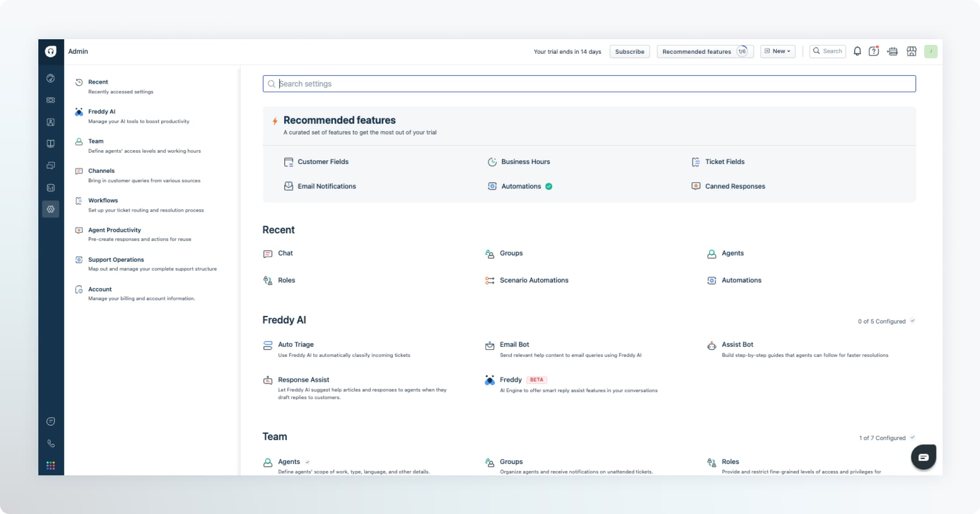Open Ticket Fields recommended feature
Screen dimensions: 980x514
click(718, 162)
